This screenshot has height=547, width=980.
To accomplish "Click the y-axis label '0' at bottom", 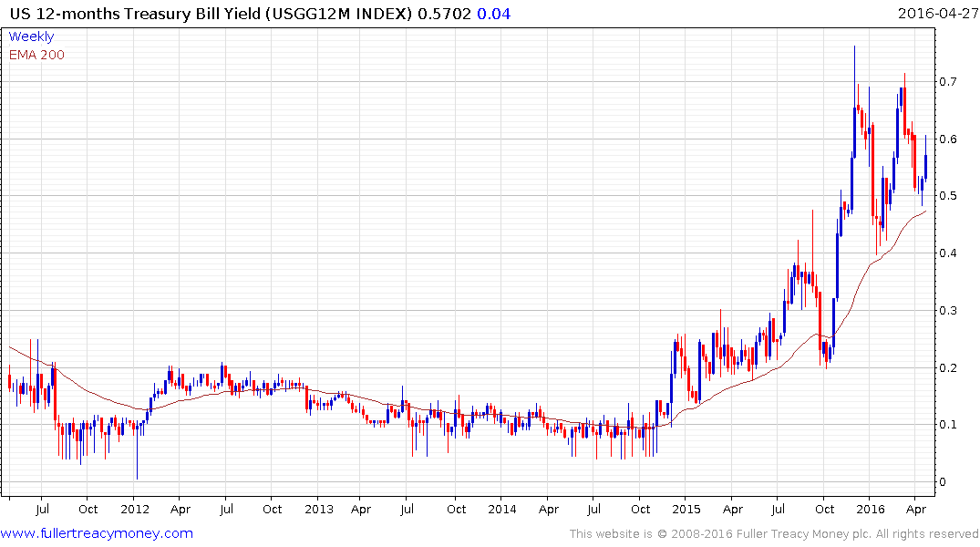I will coord(944,482).
